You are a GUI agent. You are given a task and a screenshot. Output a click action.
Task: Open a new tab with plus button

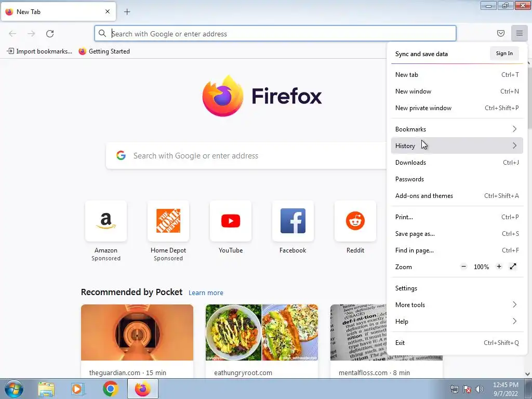(x=127, y=12)
